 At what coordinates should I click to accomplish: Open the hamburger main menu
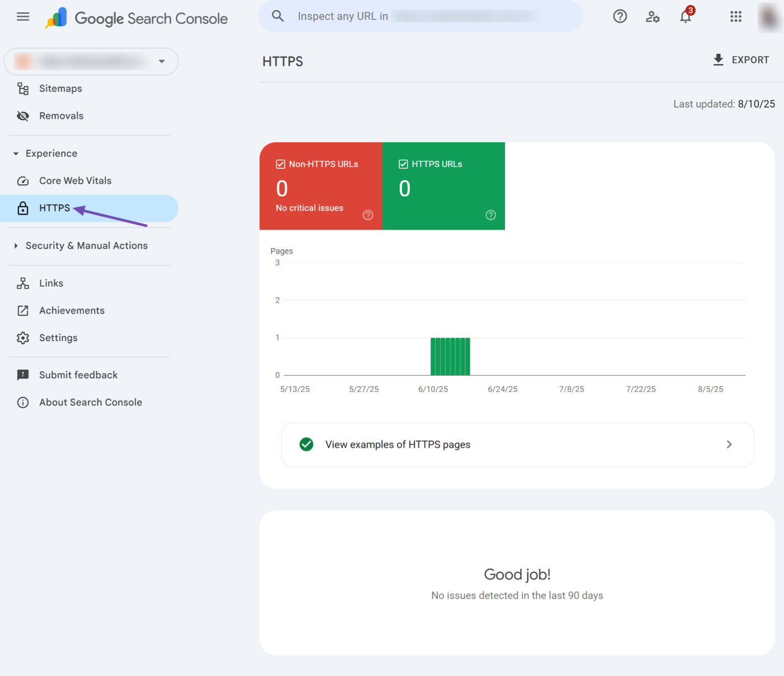[x=23, y=17]
